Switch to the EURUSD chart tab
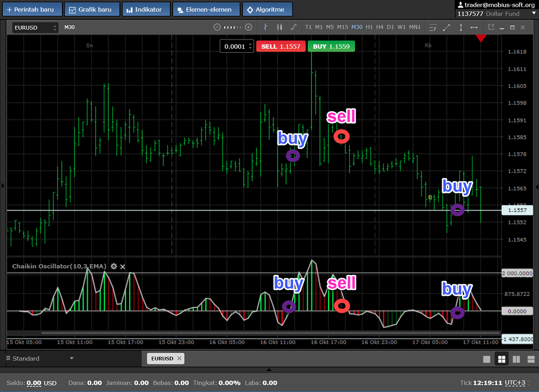 tap(162, 358)
